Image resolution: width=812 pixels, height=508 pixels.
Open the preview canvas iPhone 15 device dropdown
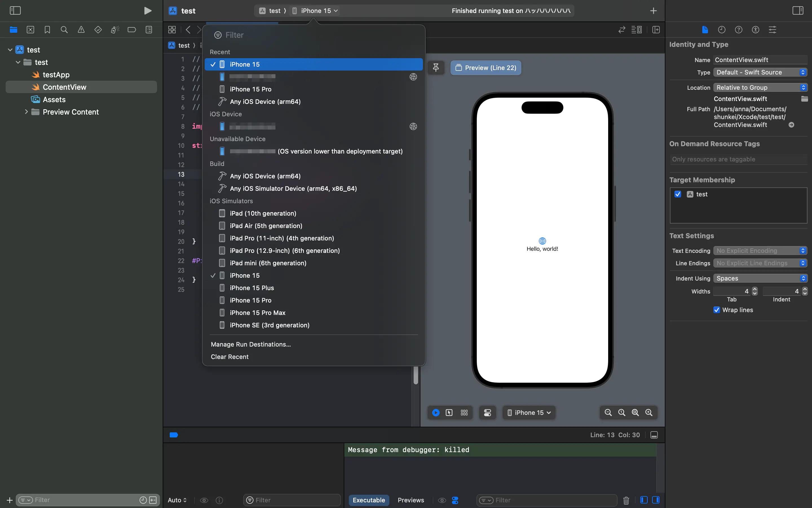click(529, 413)
